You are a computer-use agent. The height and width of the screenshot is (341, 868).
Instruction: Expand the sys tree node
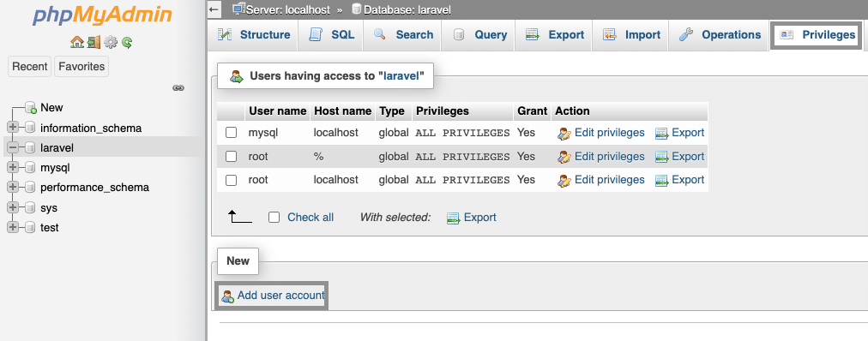(x=13, y=208)
